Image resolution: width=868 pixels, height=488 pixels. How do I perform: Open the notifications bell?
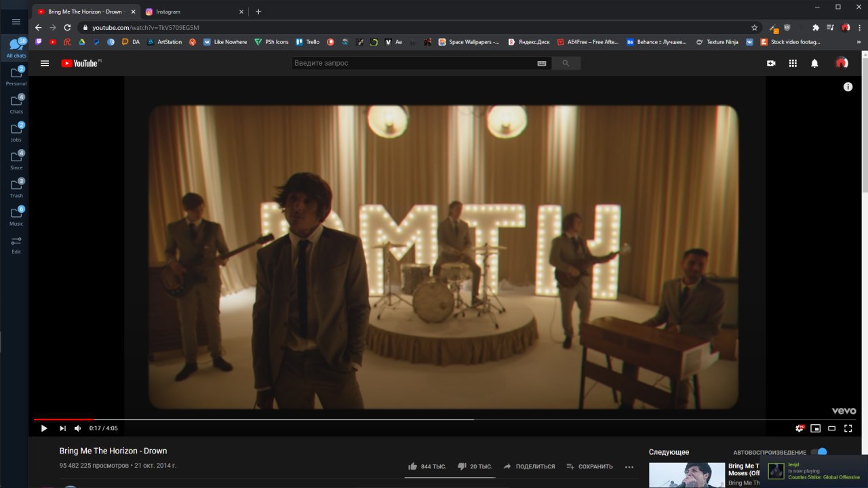pos(814,63)
